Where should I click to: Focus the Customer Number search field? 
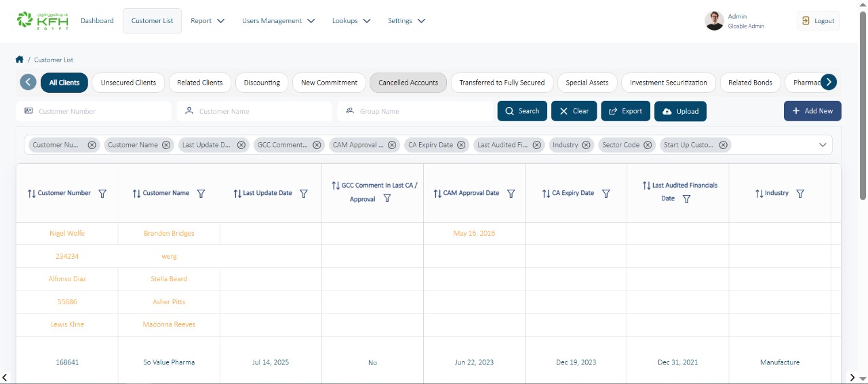(x=98, y=111)
